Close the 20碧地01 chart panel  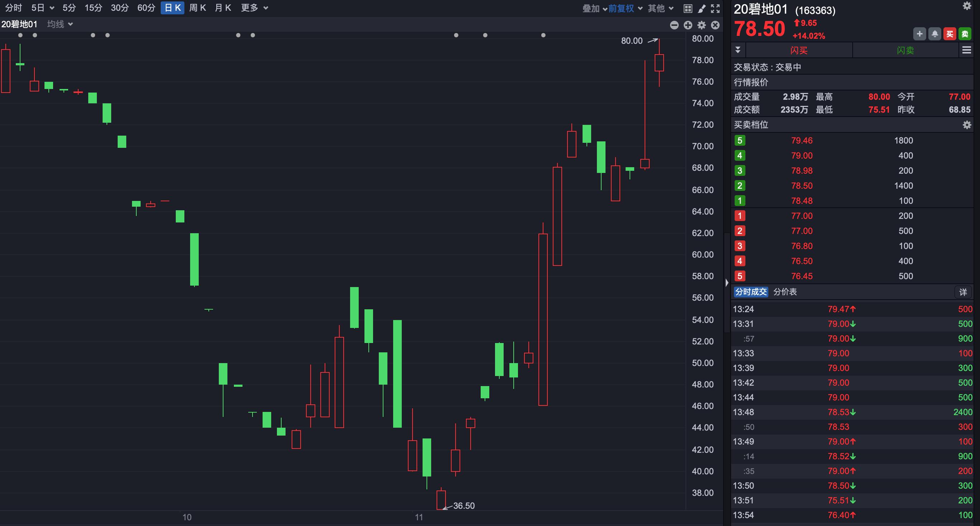[715, 25]
